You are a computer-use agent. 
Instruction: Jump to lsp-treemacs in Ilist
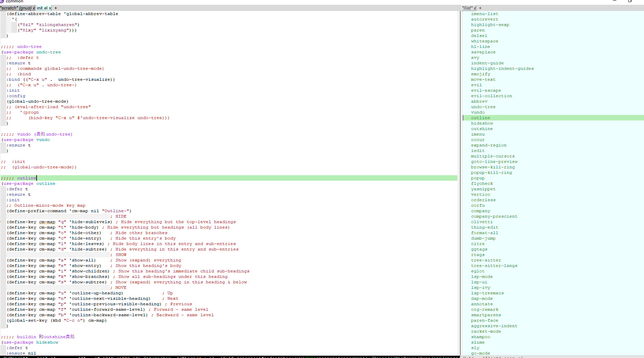pyautogui.click(x=487, y=293)
